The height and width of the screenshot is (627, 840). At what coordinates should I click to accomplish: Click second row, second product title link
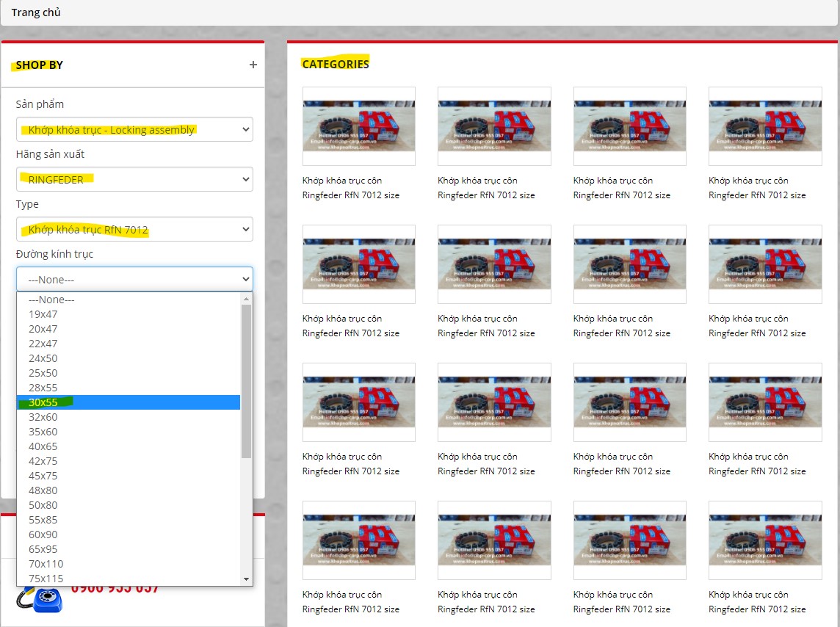pyautogui.click(x=486, y=326)
